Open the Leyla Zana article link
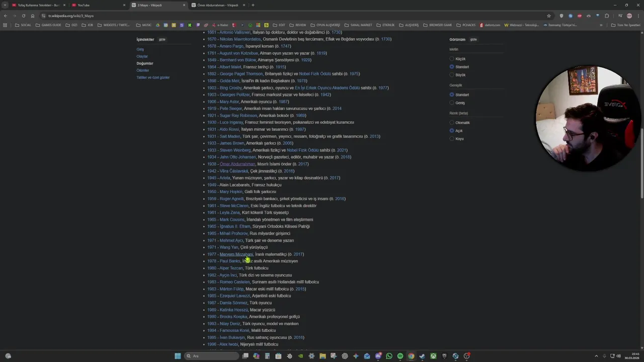Image resolution: width=644 pixels, height=362 pixels. point(229,213)
